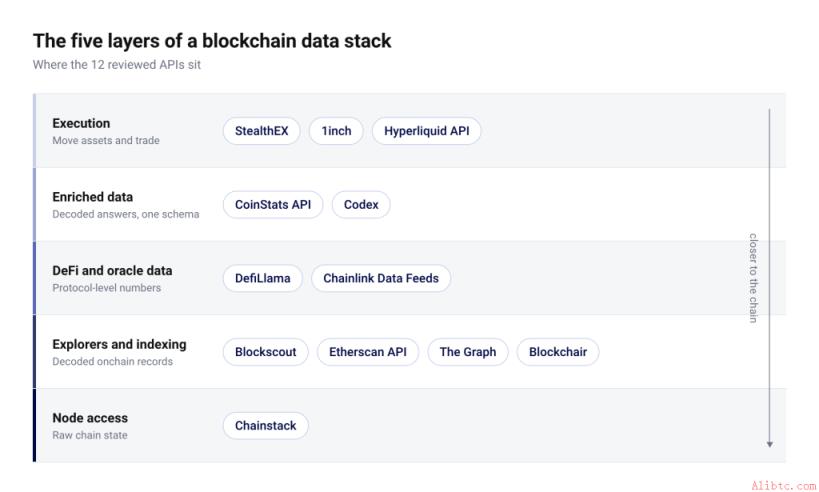Viewport: 819px width, 492px height.
Task: Select the 1inch chip
Action: tap(336, 131)
